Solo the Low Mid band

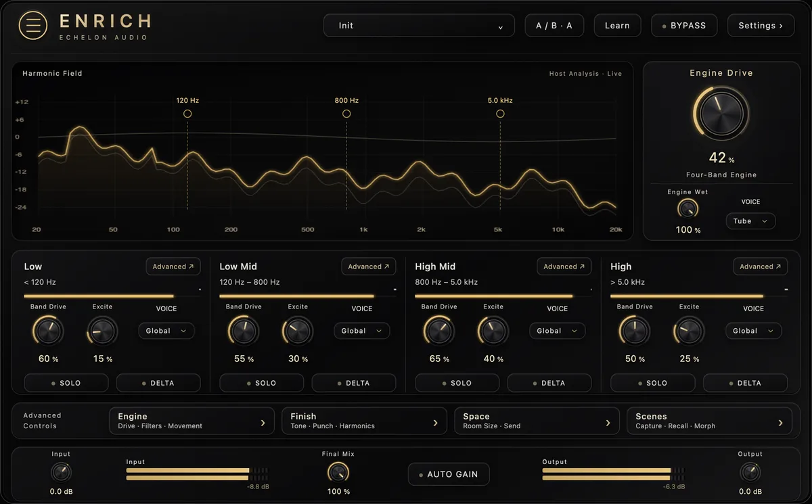(262, 383)
